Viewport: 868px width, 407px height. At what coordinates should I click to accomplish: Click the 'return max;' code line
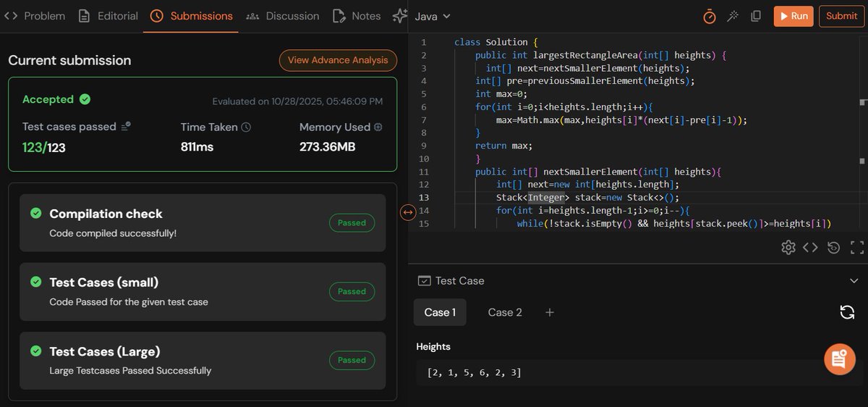point(503,146)
